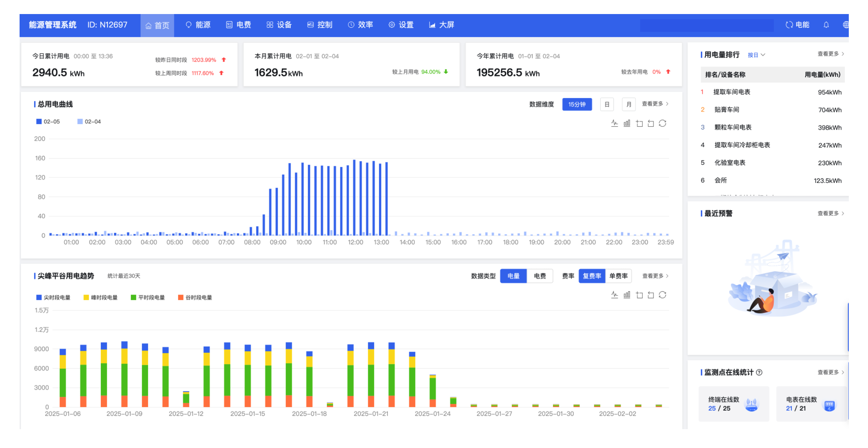Click restore/refresh icon in 总用电曲线 toolbar
The width and height of the screenshot is (868, 448).
tap(663, 123)
